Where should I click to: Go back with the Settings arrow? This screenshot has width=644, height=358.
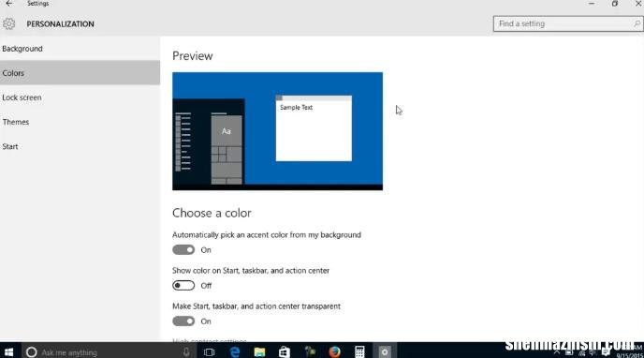[9, 4]
